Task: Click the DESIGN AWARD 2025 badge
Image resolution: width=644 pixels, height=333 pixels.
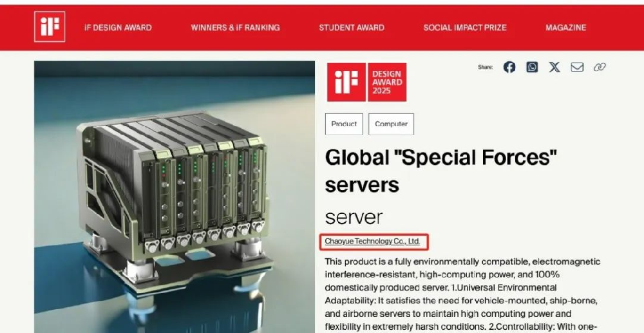Action: pos(387,82)
